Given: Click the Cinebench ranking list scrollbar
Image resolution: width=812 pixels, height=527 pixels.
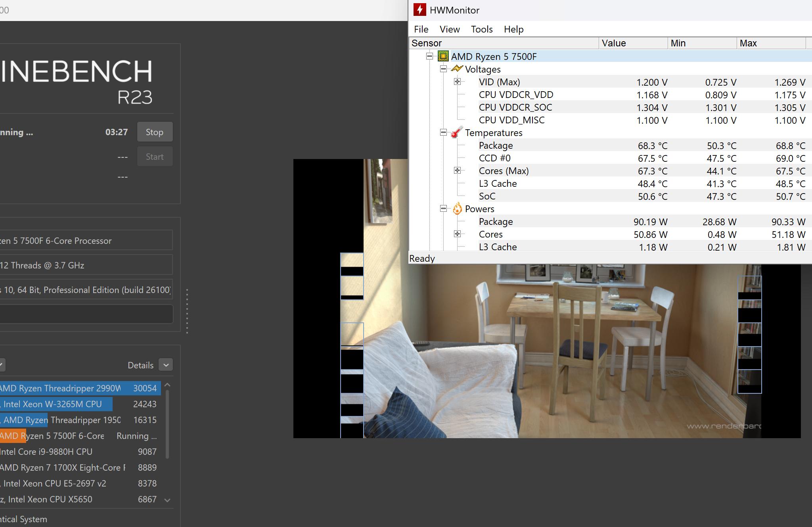Looking at the screenshot, I should [x=167, y=424].
